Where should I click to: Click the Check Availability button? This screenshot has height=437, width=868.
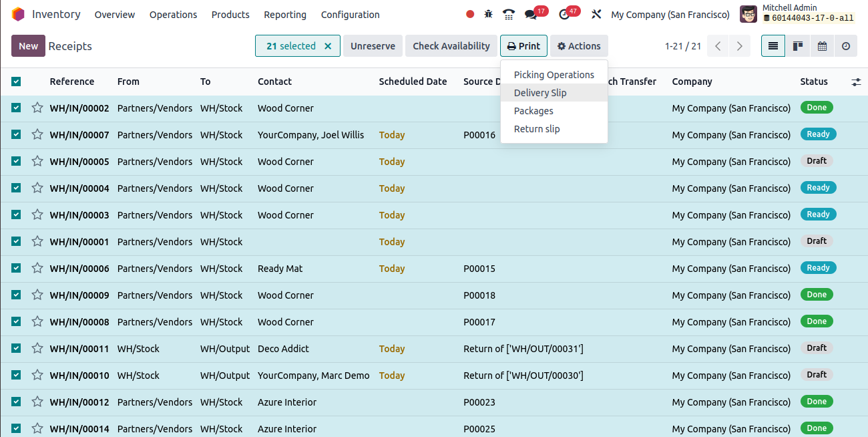[451, 46]
